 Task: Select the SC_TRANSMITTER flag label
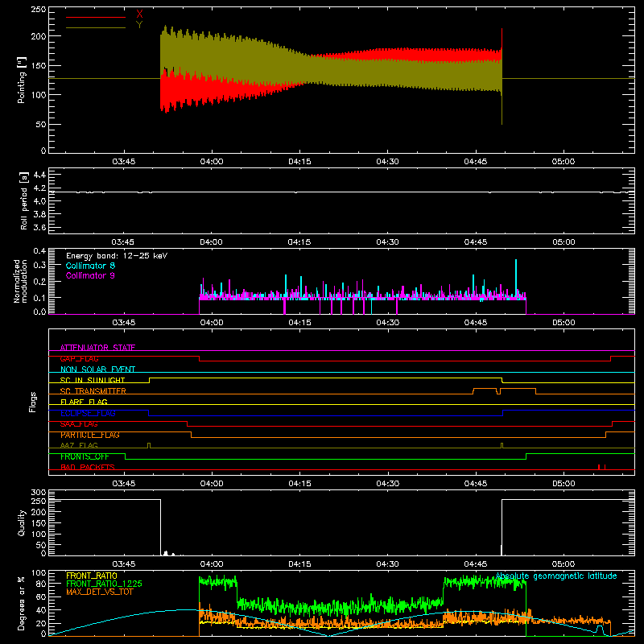93,391
